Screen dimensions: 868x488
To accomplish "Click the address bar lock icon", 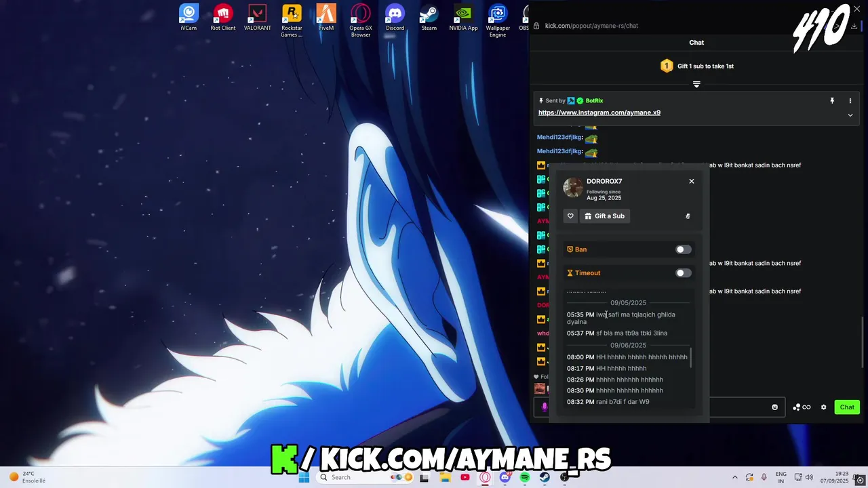I will 536,26.
